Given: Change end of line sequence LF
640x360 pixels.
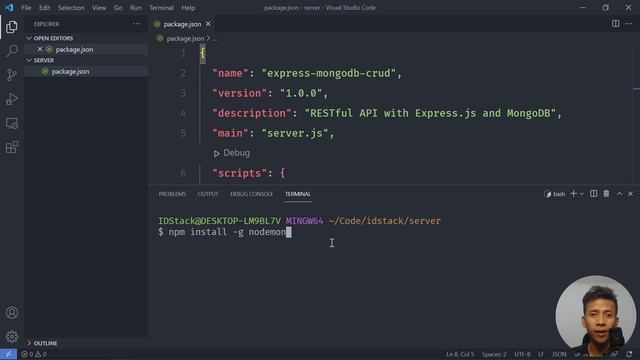Looking at the screenshot, I should [x=541, y=354].
